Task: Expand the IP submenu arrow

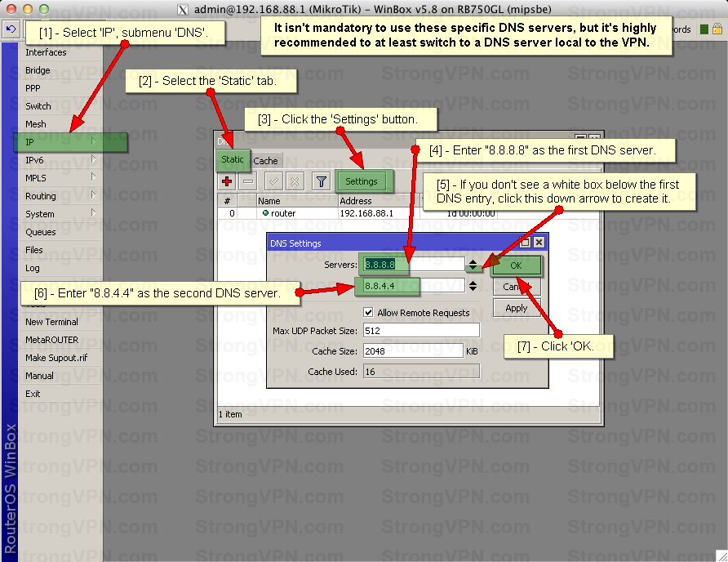Action: coord(93,140)
